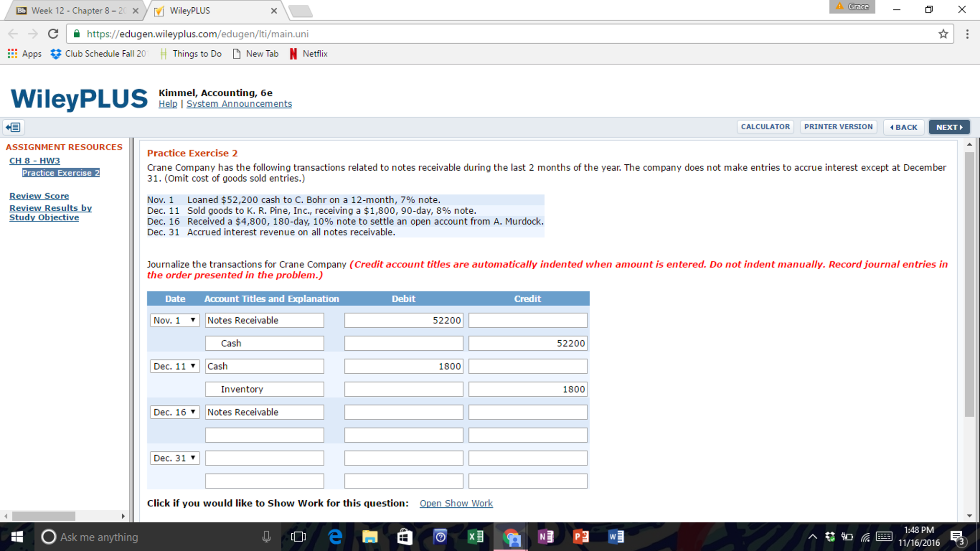Screen dimensions: 980x551
Task: Open the Action Center notifications icon
Action: coord(957,538)
